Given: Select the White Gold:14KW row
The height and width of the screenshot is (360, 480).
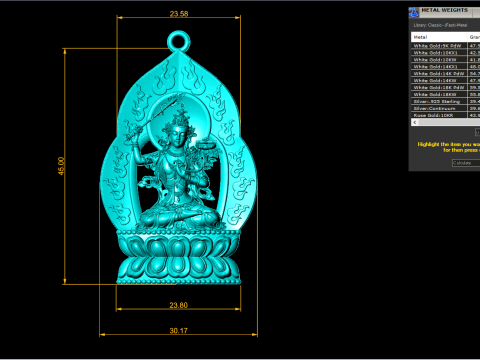Looking at the screenshot, I should click(445, 81).
